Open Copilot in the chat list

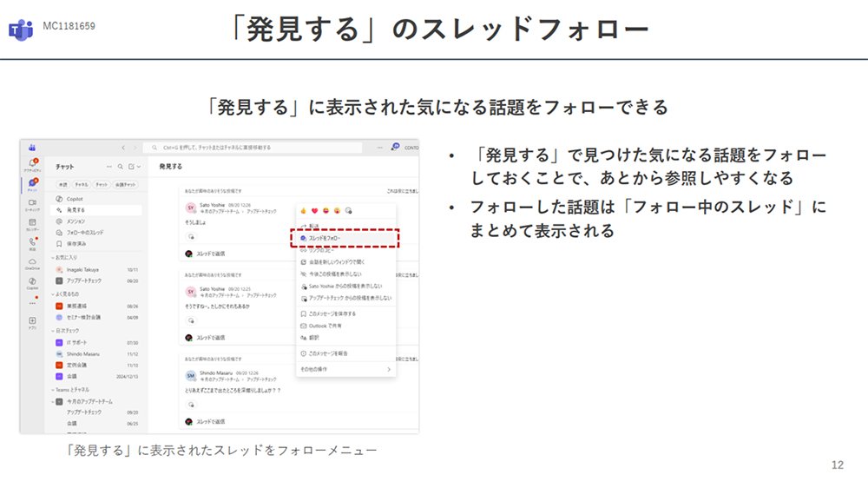pos(96,199)
